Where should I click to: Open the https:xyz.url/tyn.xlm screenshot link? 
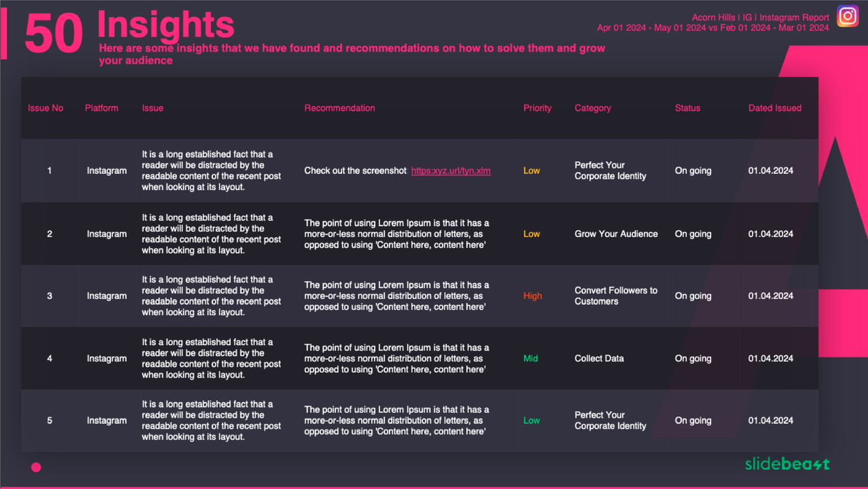pos(451,171)
